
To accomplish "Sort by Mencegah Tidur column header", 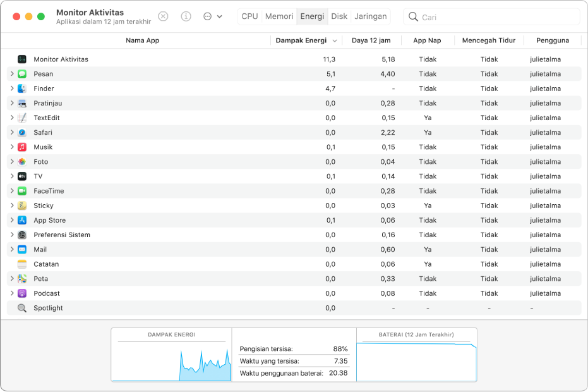I will point(489,40).
